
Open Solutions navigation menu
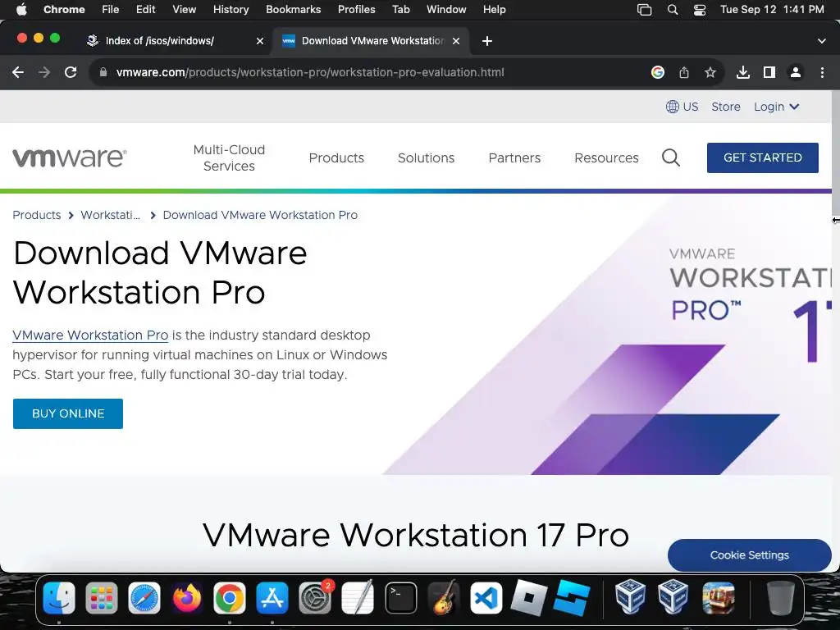426,158
